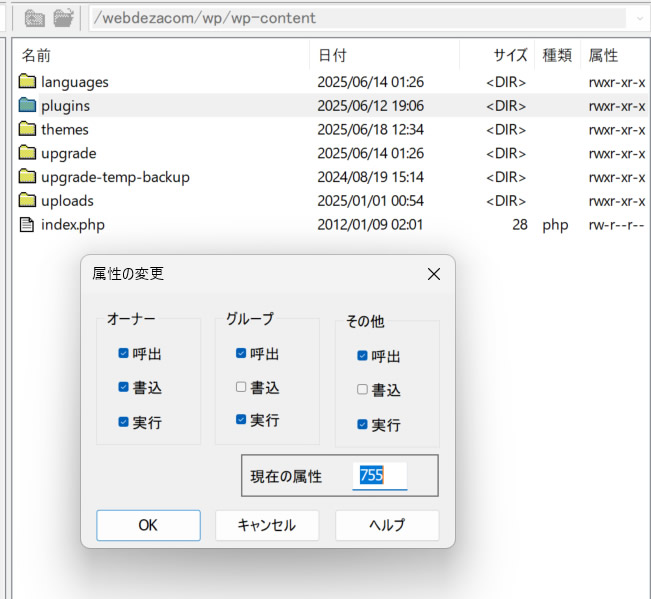This screenshot has height=599, width=651.
Task: Select the themes folder icon
Action: [x=27, y=129]
